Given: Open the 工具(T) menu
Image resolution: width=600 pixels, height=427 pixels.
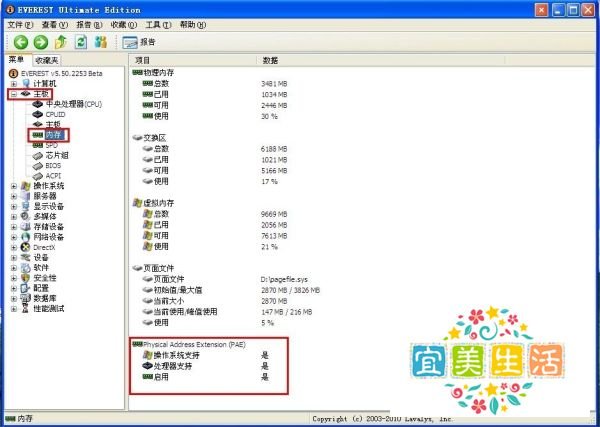Looking at the screenshot, I should [158, 25].
